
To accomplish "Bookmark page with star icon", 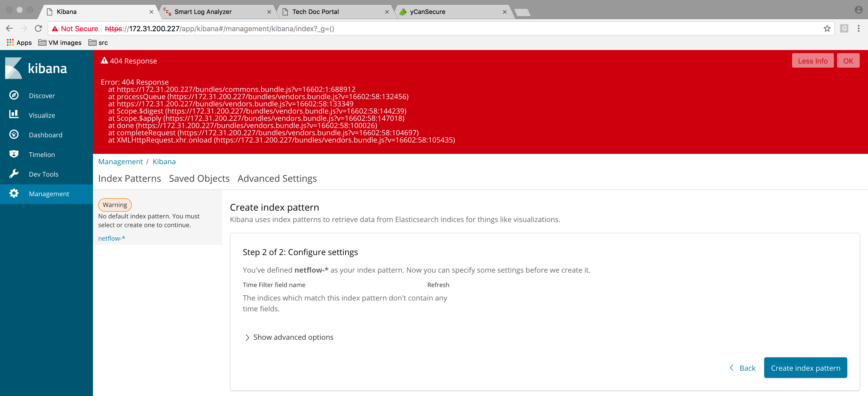I will pyautogui.click(x=827, y=29).
